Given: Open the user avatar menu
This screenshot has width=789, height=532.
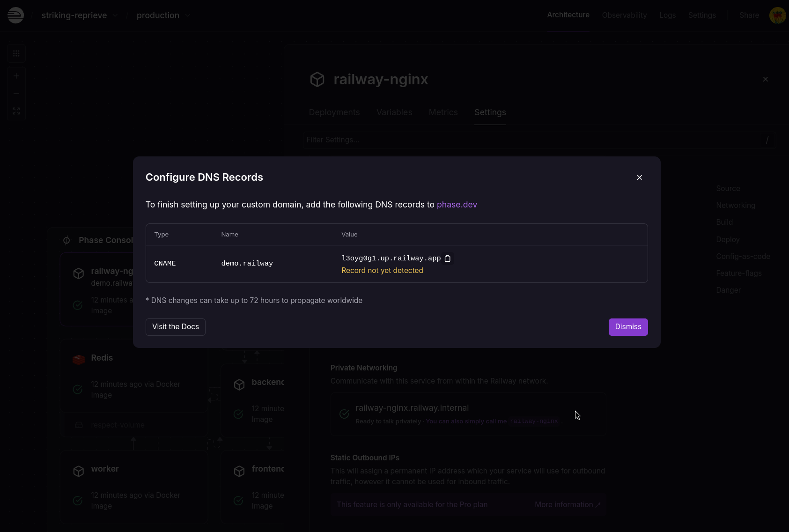Looking at the screenshot, I should (777, 15).
